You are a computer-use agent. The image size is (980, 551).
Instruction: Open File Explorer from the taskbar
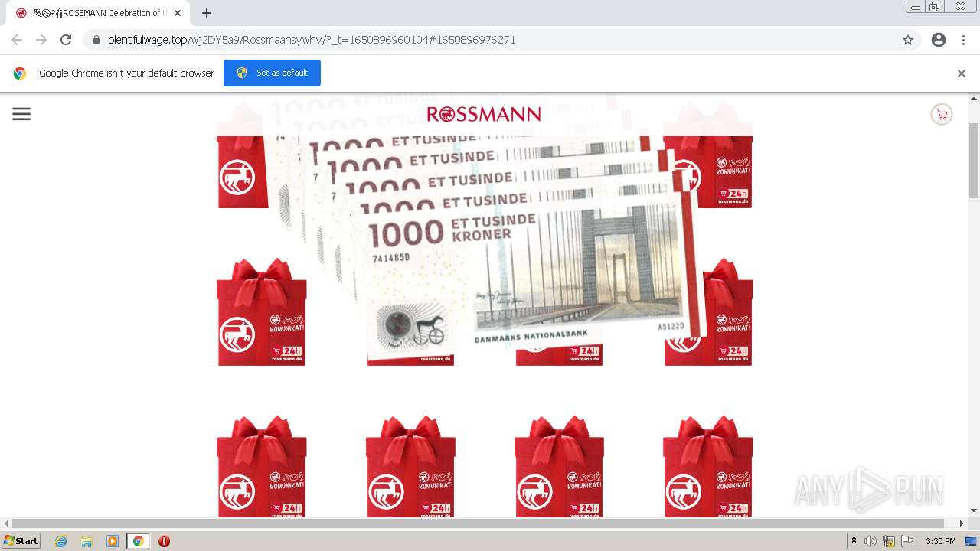point(87,541)
